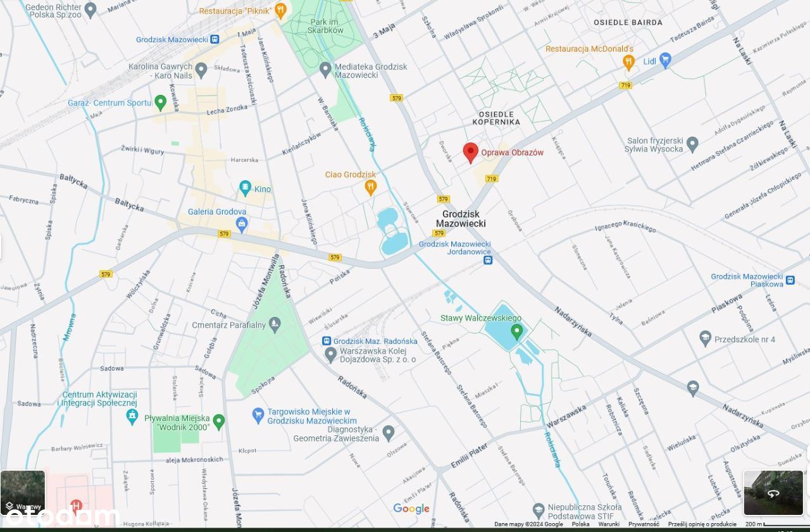Select the Karolina Gawrych Karo Nails pin
810x532 pixels.
[201, 70]
